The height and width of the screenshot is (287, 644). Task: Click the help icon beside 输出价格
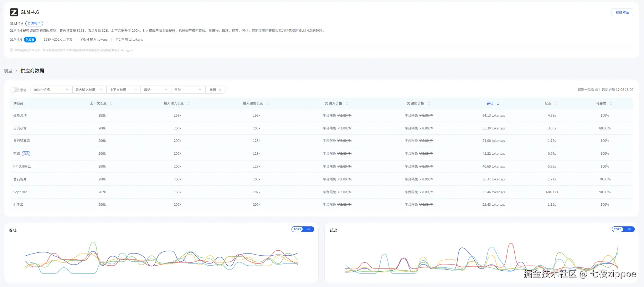click(408, 103)
